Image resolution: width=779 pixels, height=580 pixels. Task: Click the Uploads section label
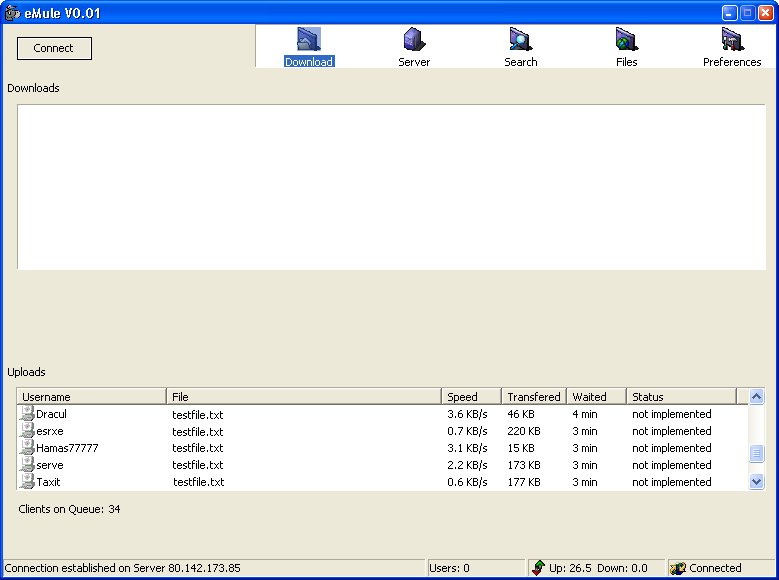coord(26,372)
